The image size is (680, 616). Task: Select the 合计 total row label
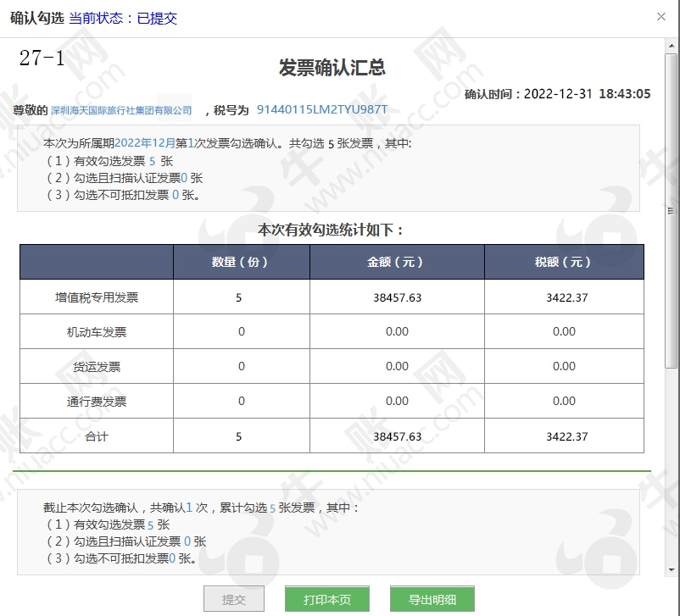point(97,436)
